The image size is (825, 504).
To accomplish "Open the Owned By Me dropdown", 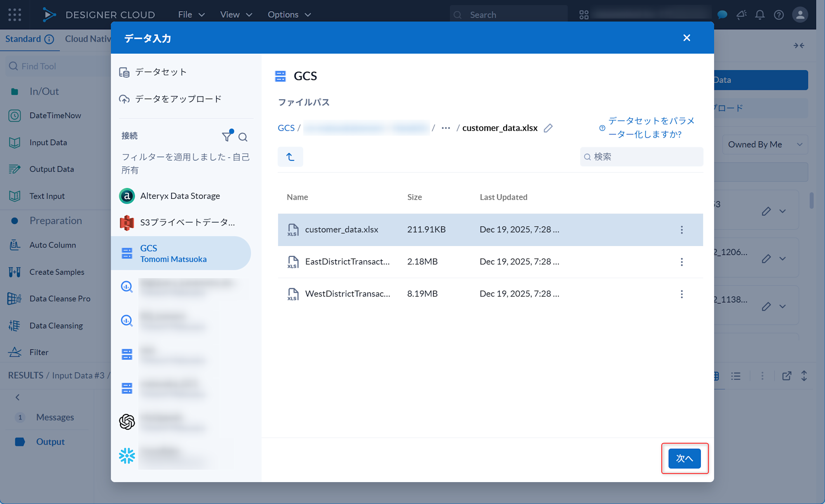I will pyautogui.click(x=765, y=144).
